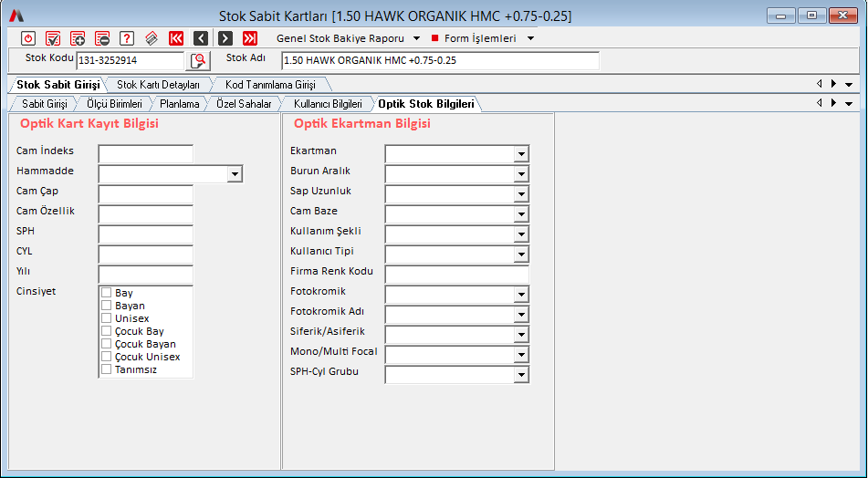This screenshot has height=478, width=868.
Task: Click the add new record icon
Action: click(78, 38)
